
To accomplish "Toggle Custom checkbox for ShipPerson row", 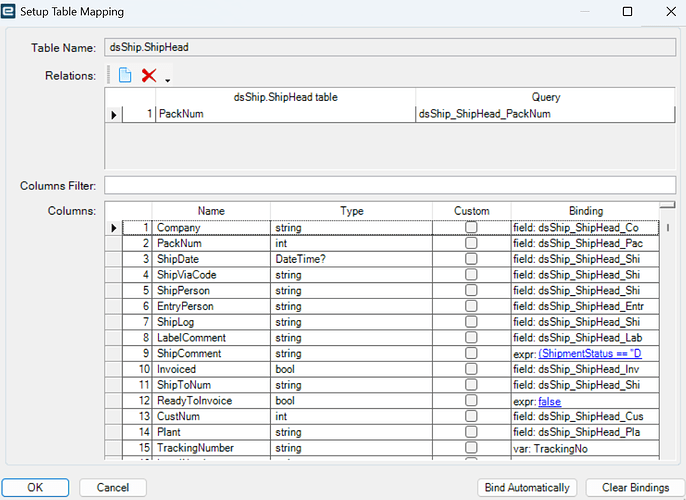I will point(471,290).
